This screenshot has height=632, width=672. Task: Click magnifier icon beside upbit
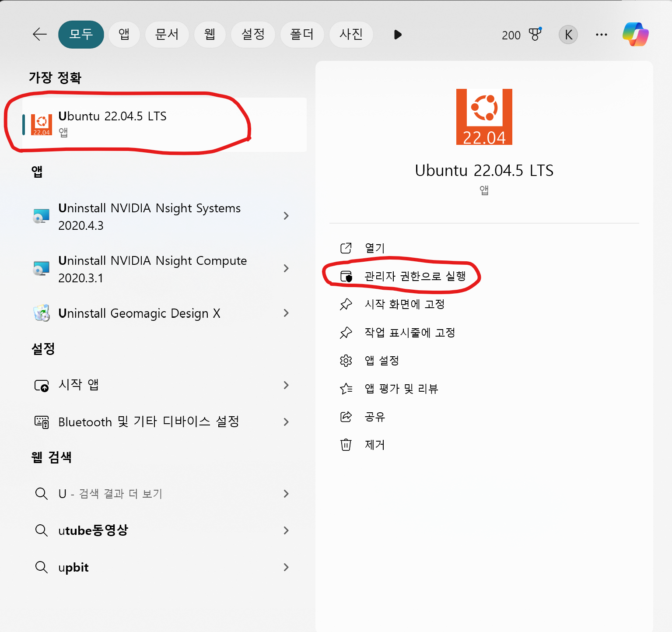point(41,567)
